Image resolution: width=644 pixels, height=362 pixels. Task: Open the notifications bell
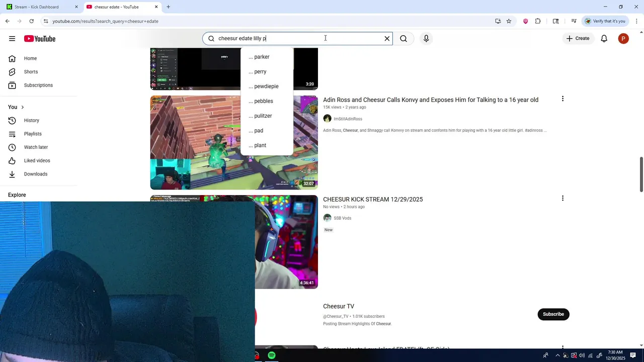click(x=604, y=39)
